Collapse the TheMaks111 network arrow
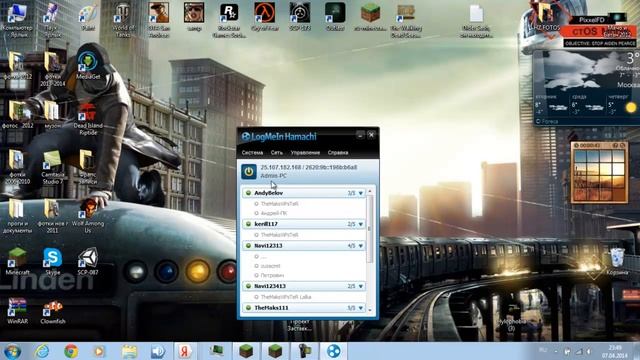Screen dimensions: 640x360 [361, 308]
